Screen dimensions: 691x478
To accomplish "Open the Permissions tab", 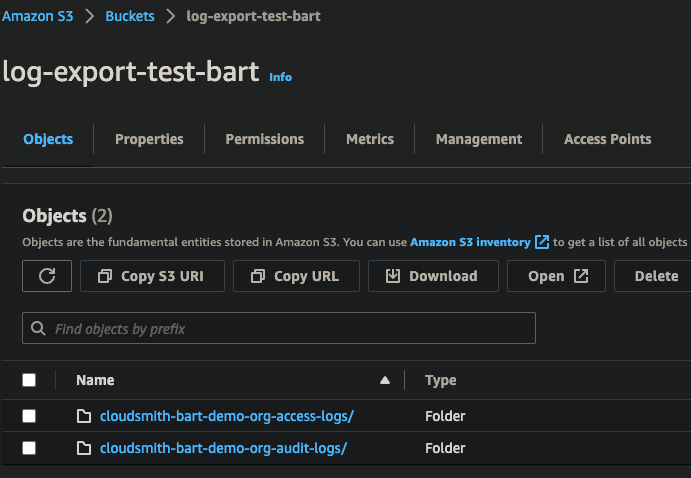I will [x=264, y=139].
